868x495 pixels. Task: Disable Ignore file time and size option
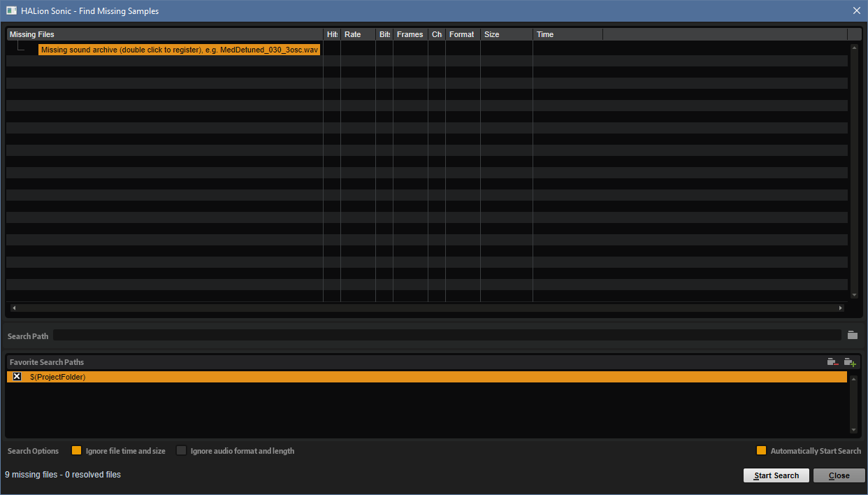[x=77, y=451]
